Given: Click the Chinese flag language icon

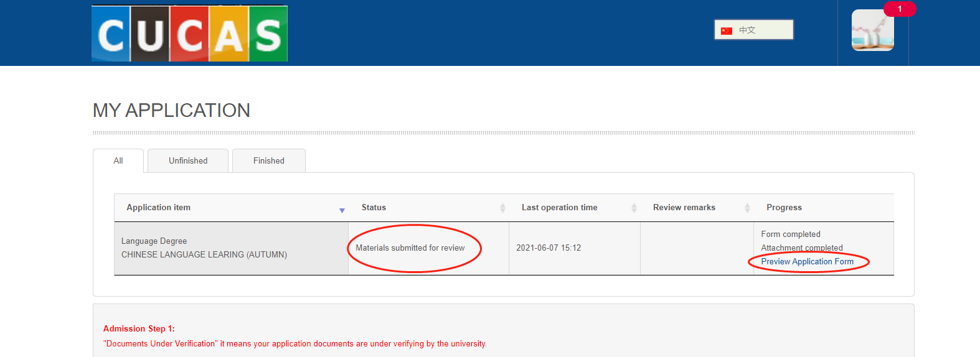Looking at the screenshot, I should pos(727,30).
